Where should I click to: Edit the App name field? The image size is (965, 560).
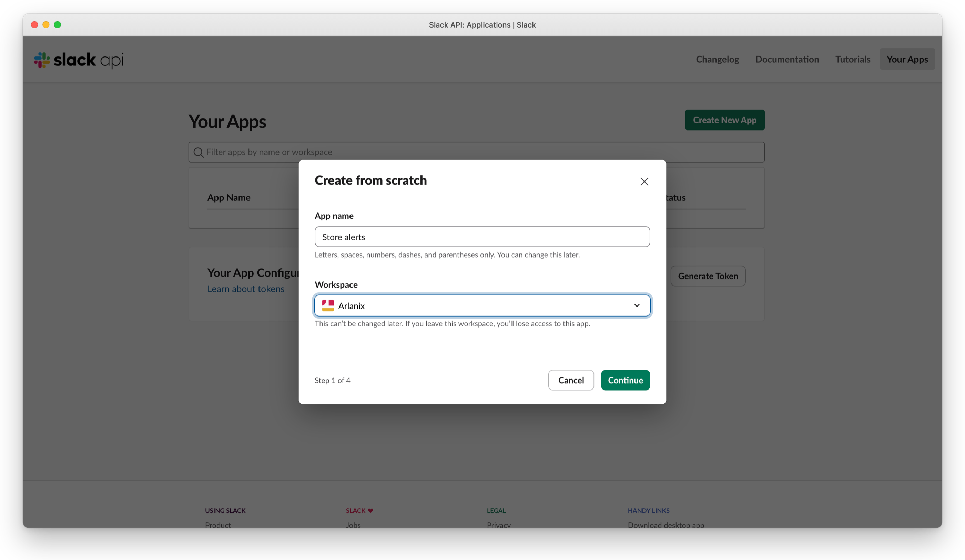click(482, 237)
